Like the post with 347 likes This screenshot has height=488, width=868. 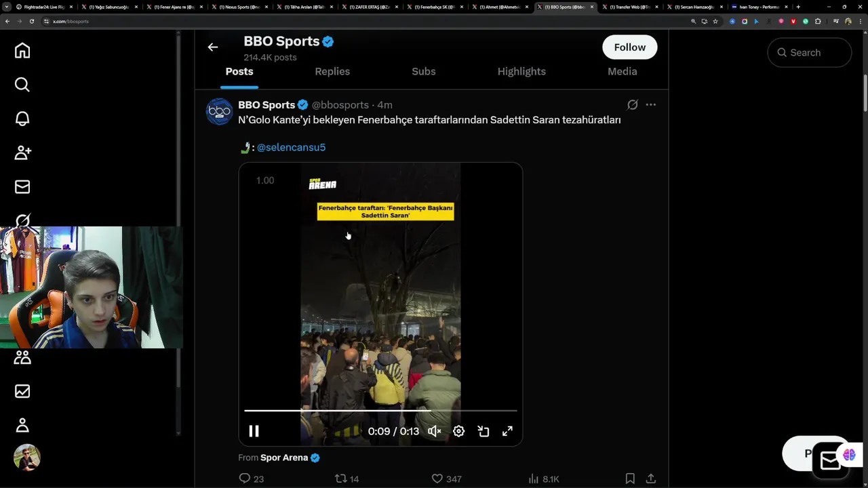click(437, 479)
